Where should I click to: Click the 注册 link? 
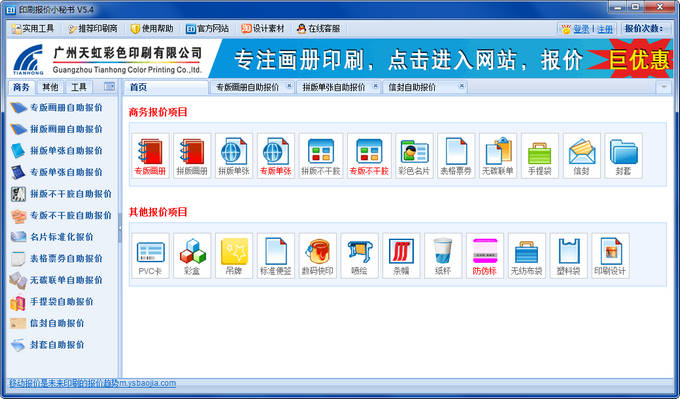tap(605, 29)
